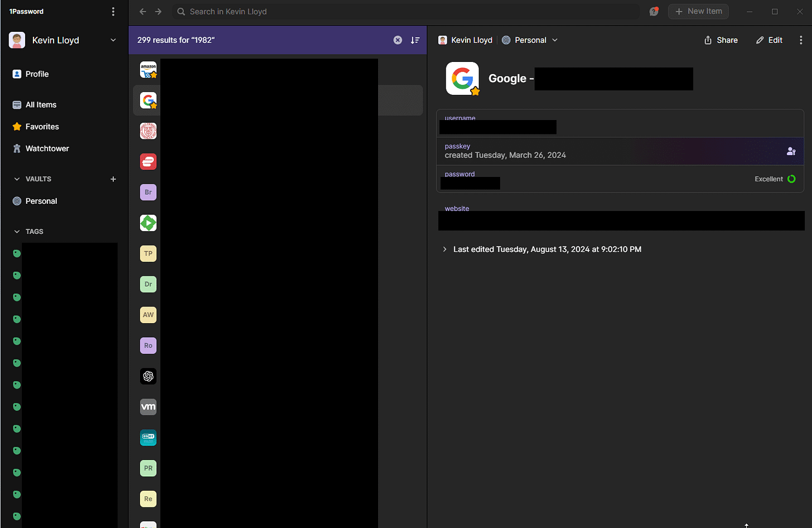Open Favorites list
The image size is (812, 528).
tap(36, 127)
